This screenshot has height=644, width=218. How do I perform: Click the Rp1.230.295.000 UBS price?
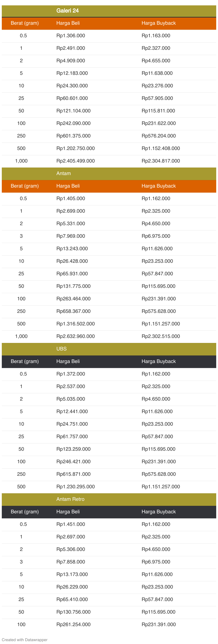click(x=75, y=486)
